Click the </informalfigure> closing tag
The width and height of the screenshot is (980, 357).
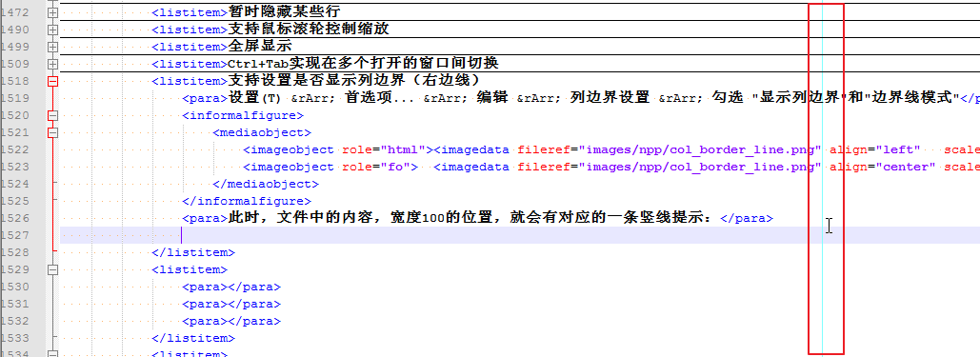point(247,201)
